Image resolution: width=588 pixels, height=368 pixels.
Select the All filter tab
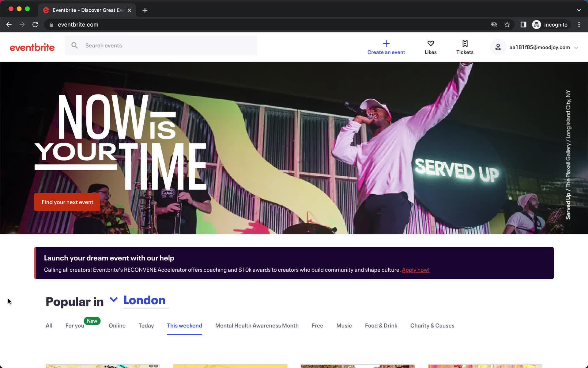pos(49,326)
